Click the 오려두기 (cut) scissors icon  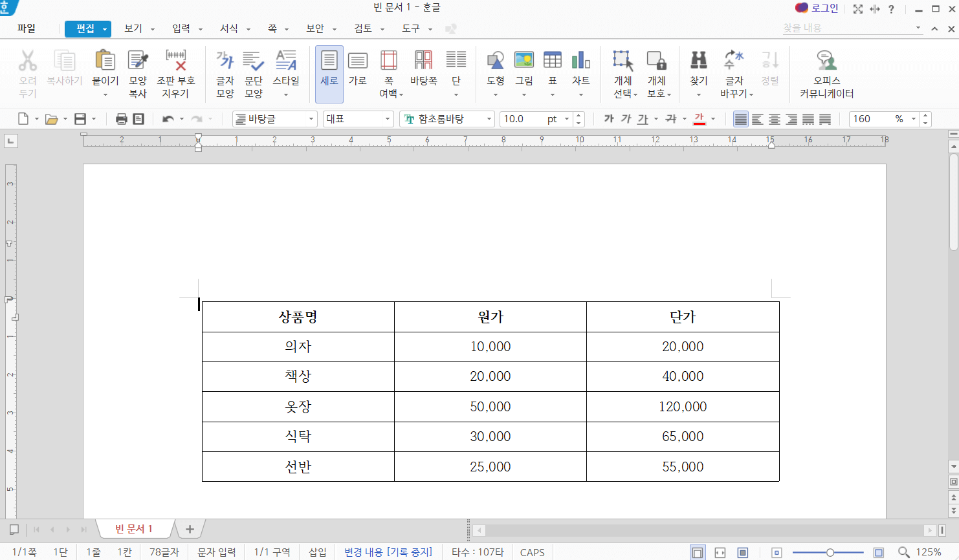pyautogui.click(x=27, y=61)
